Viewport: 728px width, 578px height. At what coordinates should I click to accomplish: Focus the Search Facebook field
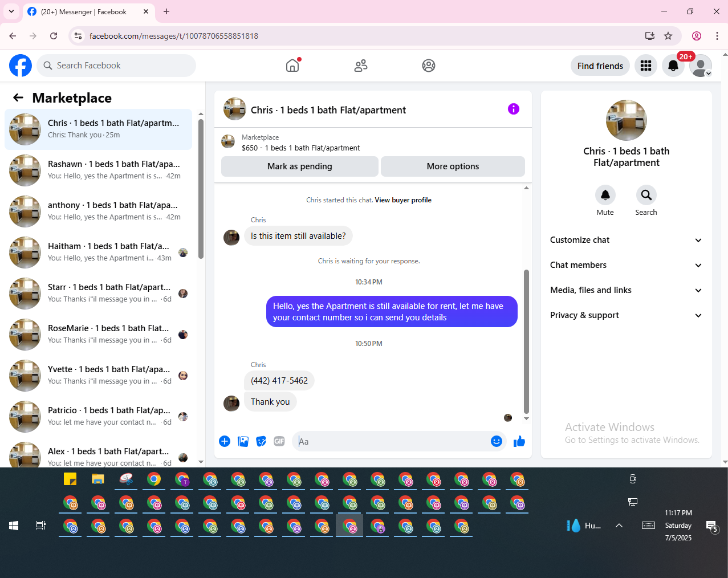(x=116, y=66)
